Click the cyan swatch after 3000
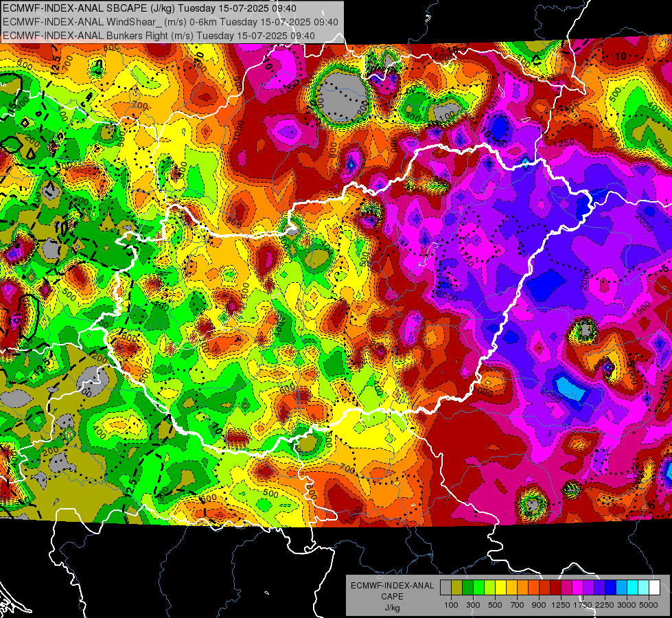This screenshot has width=672, height=618. pos(633,588)
